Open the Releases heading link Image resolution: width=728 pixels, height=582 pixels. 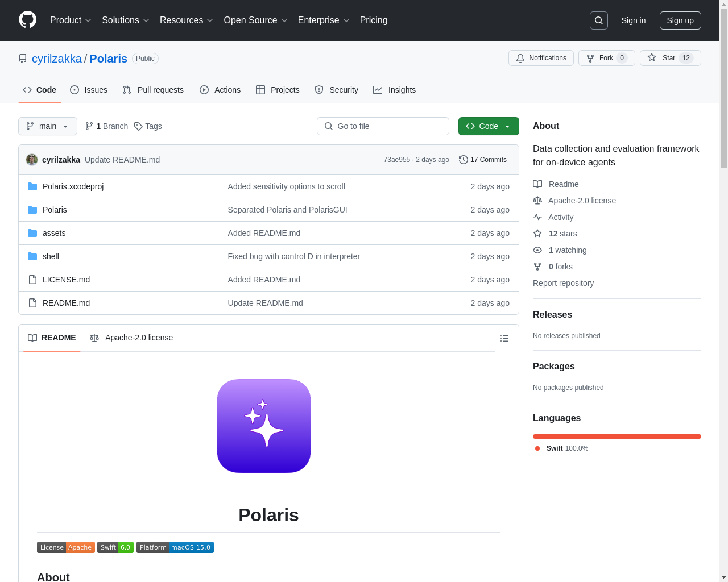pos(552,314)
